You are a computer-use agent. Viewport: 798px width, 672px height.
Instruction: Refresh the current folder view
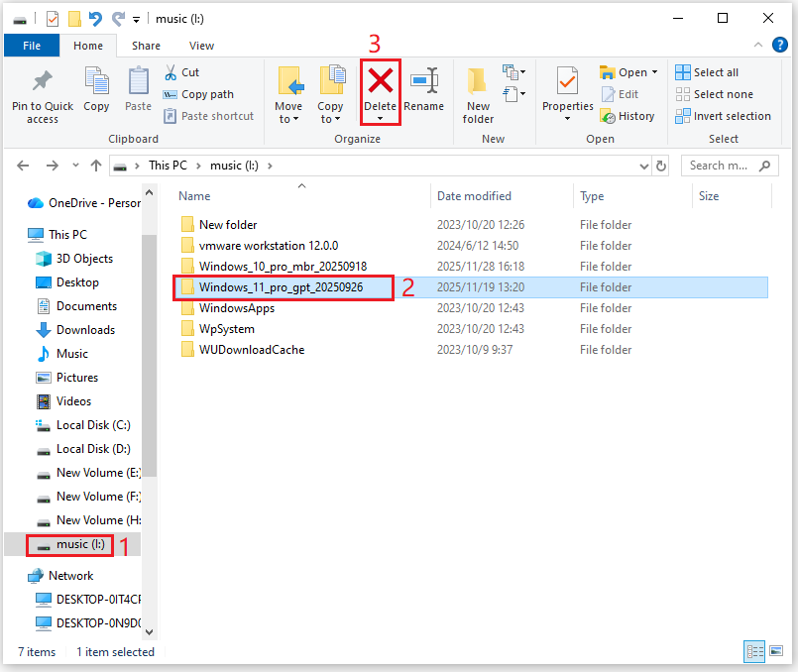click(661, 166)
